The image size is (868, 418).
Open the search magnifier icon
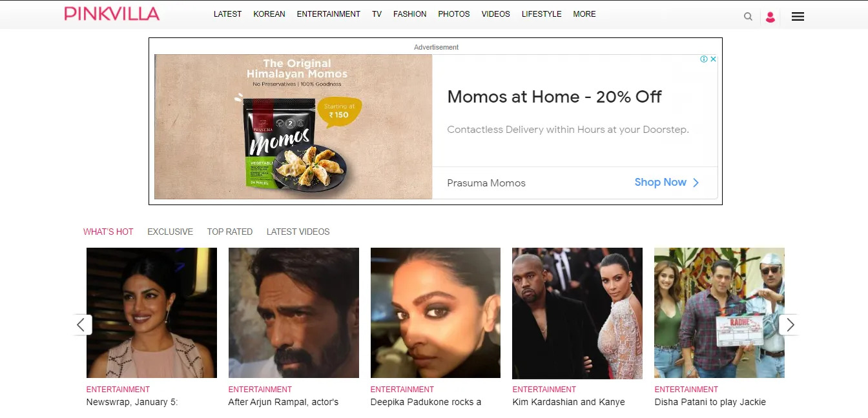coord(748,17)
